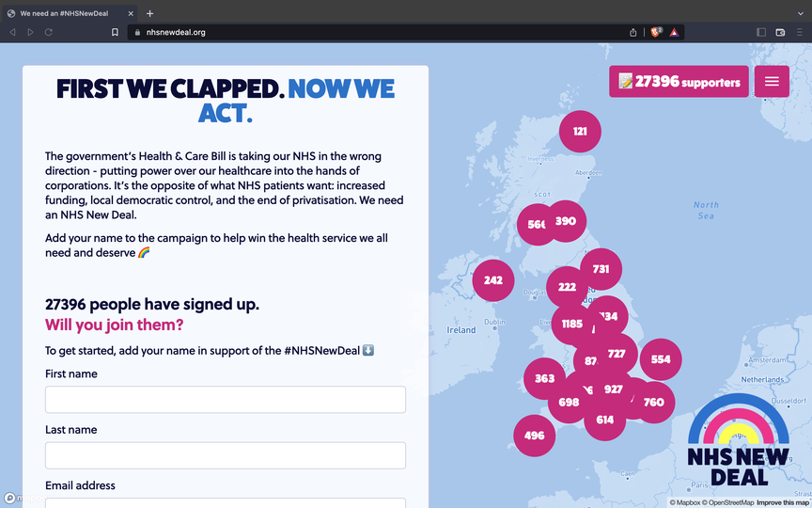Click the 27396 supporters button
The width and height of the screenshot is (812, 508).
[679, 82]
